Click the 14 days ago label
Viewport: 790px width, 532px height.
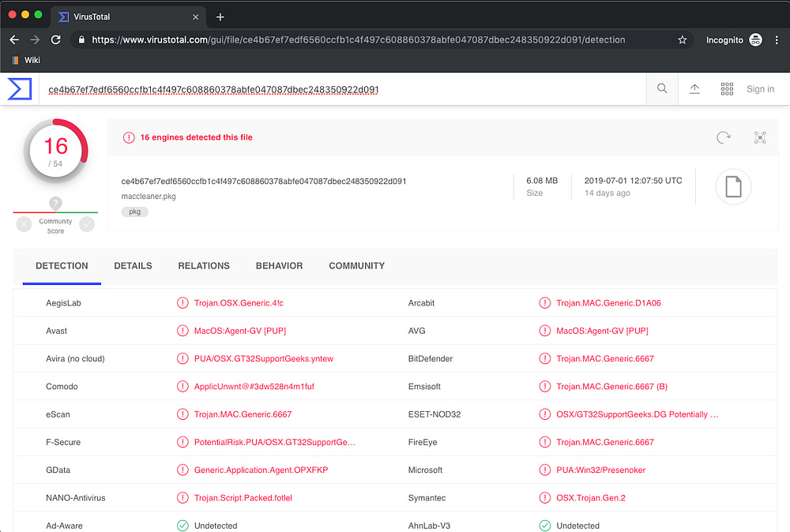[x=607, y=193]
